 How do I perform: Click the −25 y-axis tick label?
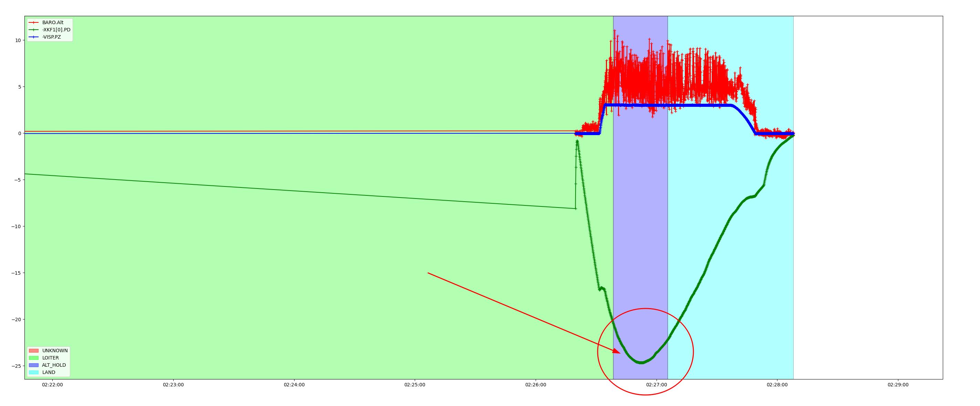(x=16, y=366)
